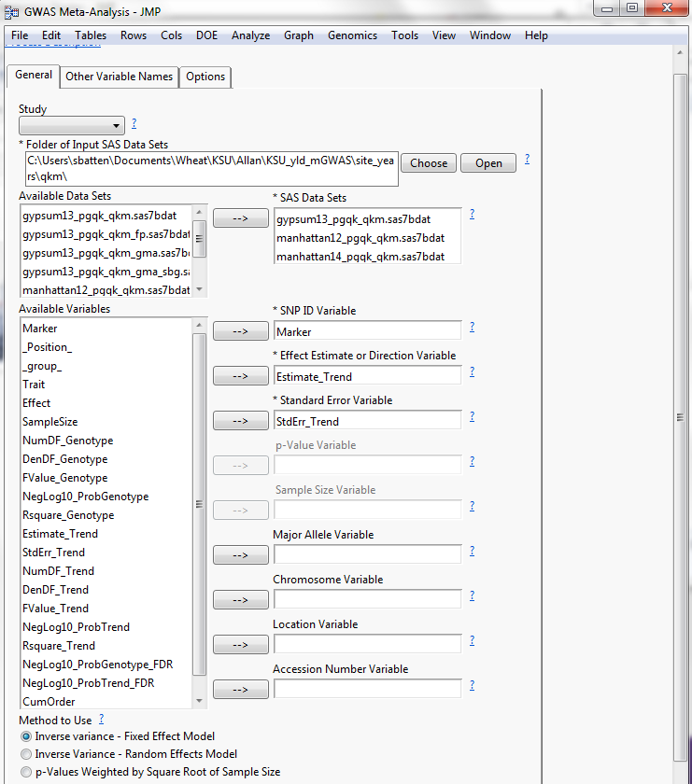Select Inverse Variance - Fixed Effect Model
This screenshot has width=692, height=784.
tap(26, 736)
